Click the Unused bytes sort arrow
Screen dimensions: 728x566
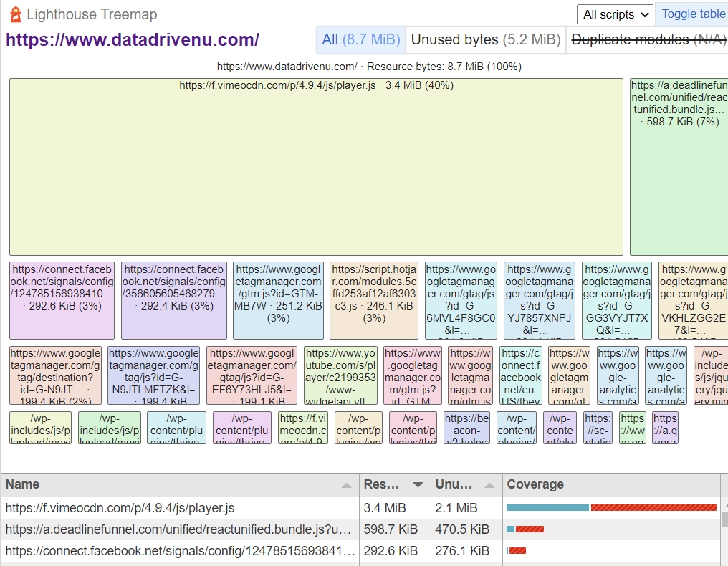[x=489, y=485]
